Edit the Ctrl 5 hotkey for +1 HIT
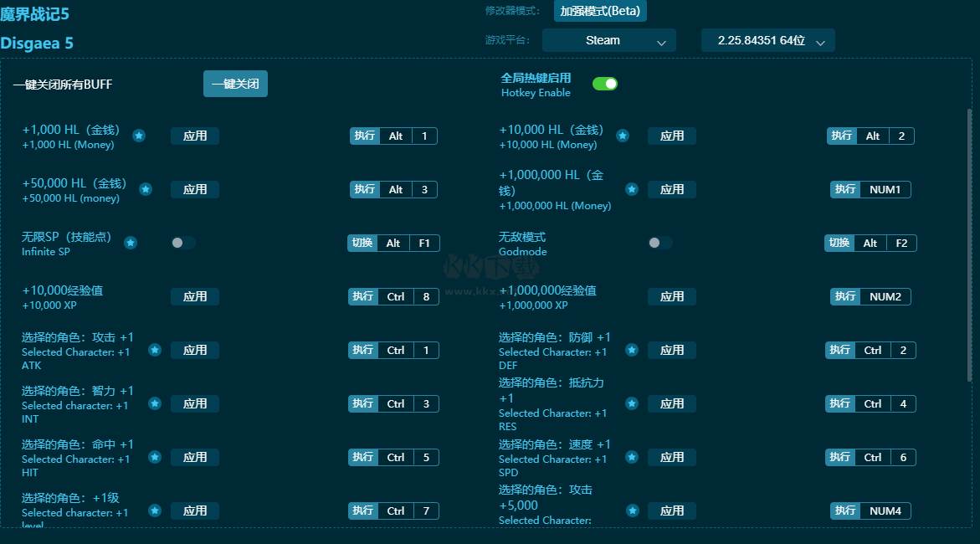The width and height of the screenshot is (980, 544). [393, 457]
